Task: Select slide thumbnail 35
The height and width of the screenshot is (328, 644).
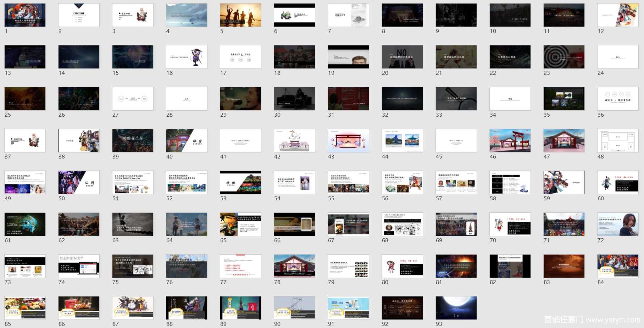Action: click(564, 99)
